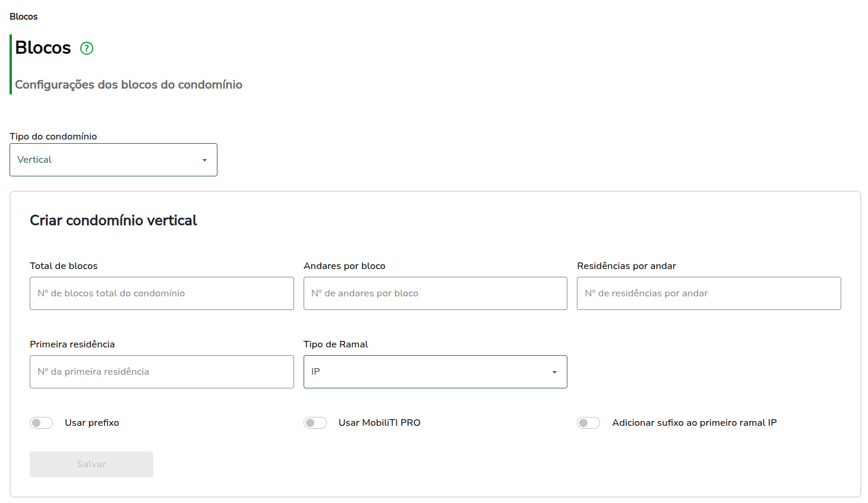The image size is (868, 503).
Task: Click the Andares por bloco field
Action: tap(435, 293)
